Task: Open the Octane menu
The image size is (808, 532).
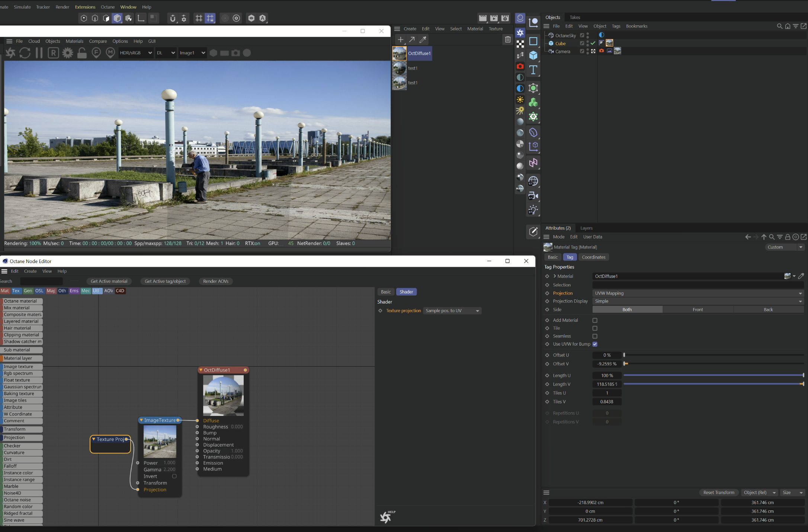Action: coord(108,7)
